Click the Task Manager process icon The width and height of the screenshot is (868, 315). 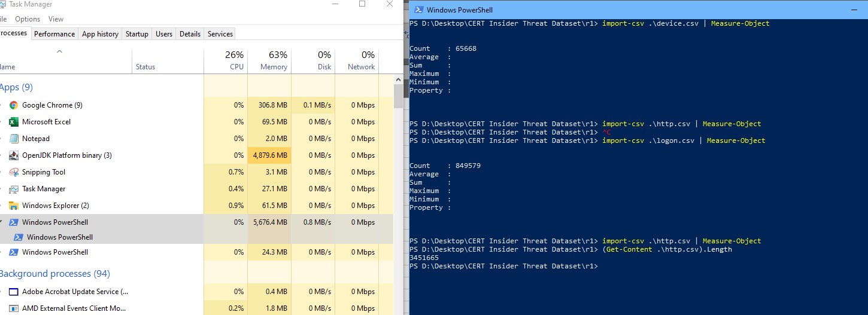[x=14, y=189]
